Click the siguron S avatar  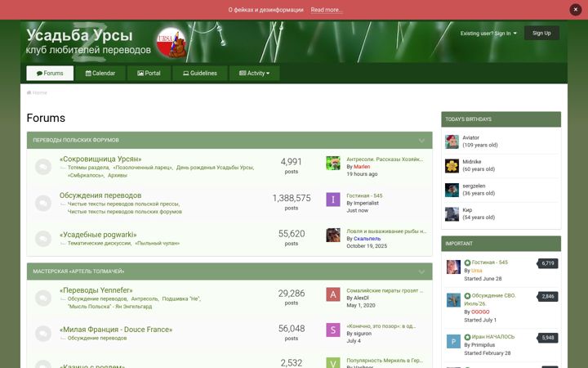(333, 330)
